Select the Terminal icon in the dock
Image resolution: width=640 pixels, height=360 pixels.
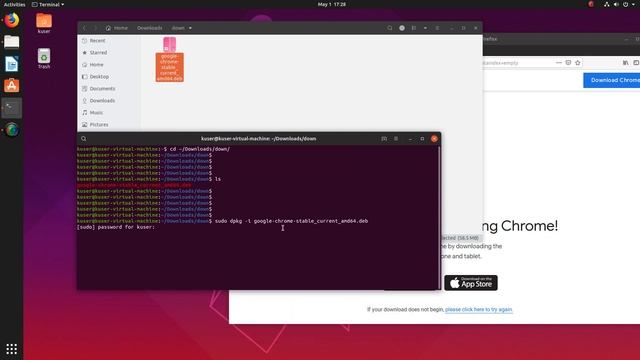(x=11, y=108)
